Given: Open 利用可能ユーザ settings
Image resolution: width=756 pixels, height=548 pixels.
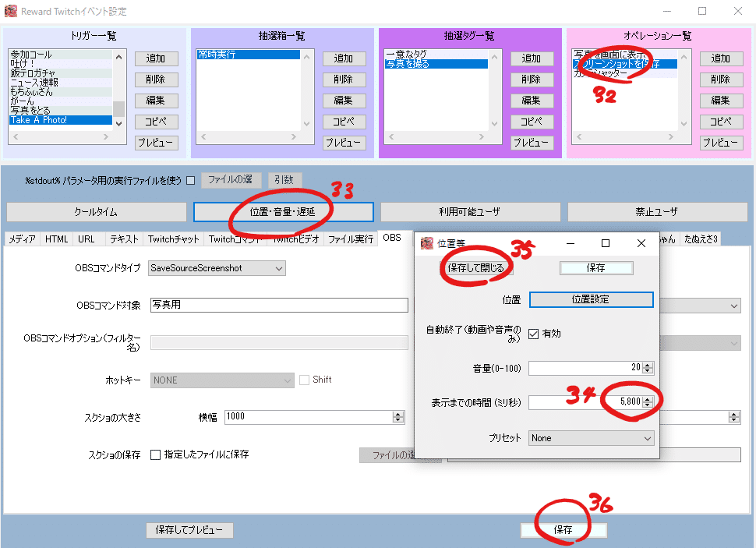Looking at the screenshot, I should tap(471, 212).
